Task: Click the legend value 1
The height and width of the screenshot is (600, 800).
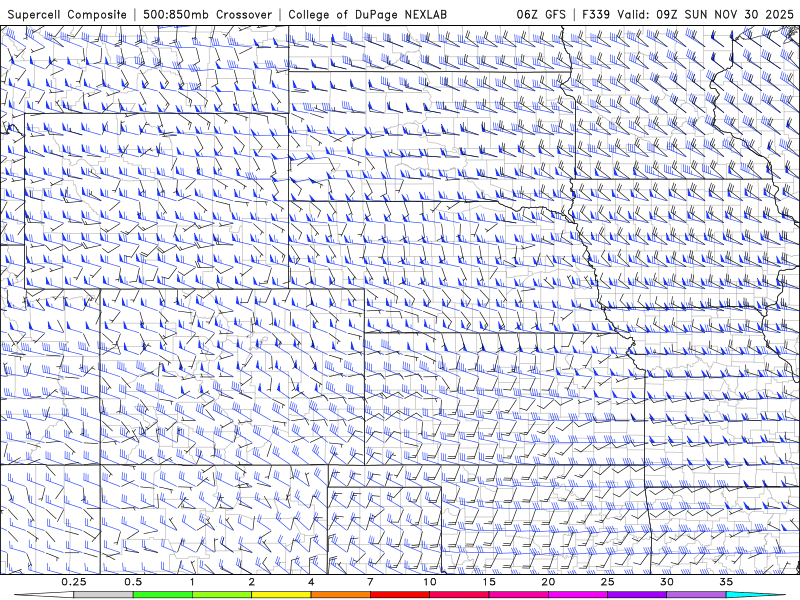Action: [192, 582]
